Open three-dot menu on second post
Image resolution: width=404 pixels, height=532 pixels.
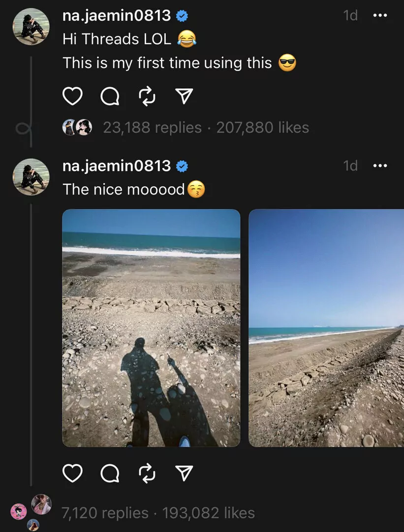pos(380,166)
